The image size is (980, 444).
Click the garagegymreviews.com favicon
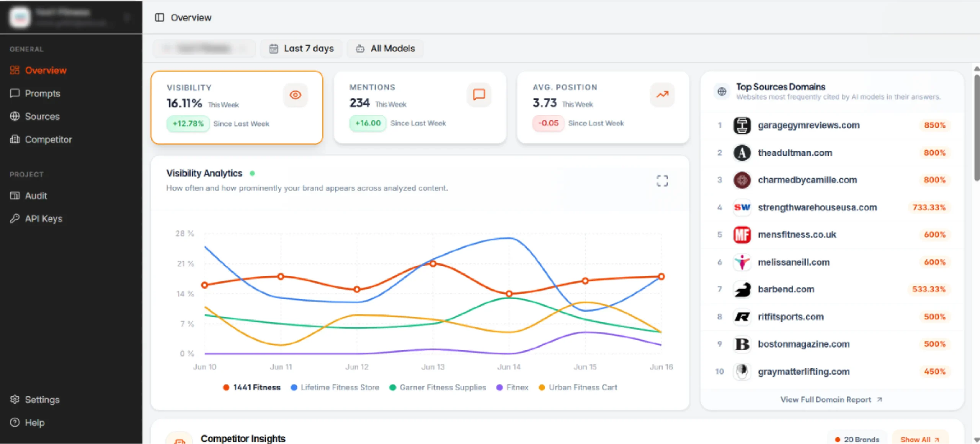pyautogui.click(x=742, y=125)
